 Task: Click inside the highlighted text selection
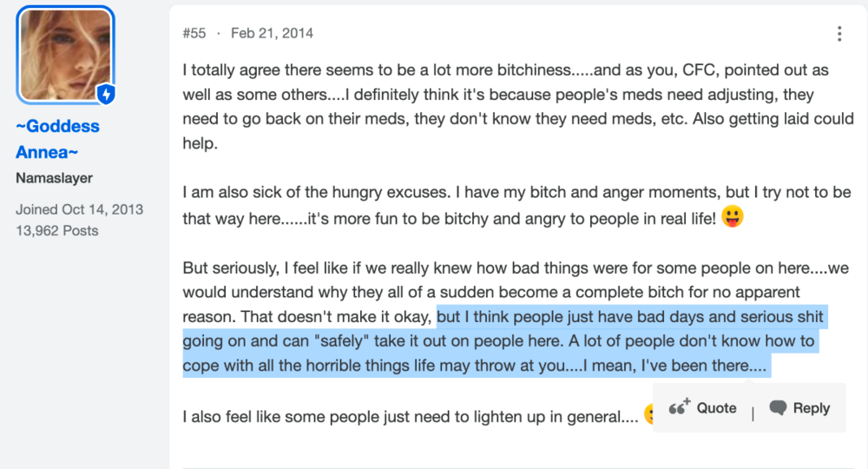[498, 341]
